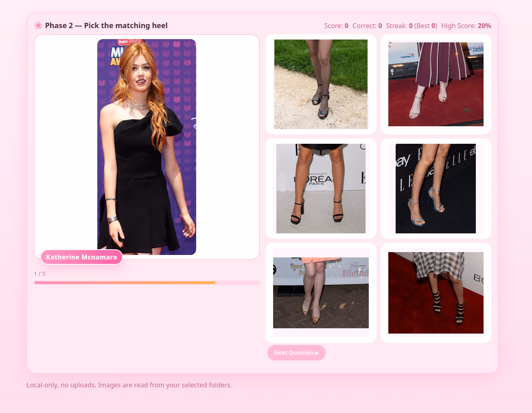This screenshot has height=413, width=532.
Task: Choose the gold peep-toe heels photo
Action: click(x=321, y=293)
